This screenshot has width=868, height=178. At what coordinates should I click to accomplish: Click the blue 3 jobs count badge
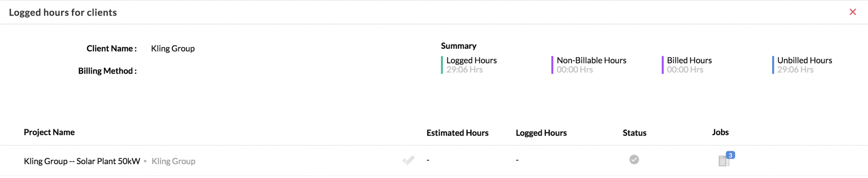[730, 155]
